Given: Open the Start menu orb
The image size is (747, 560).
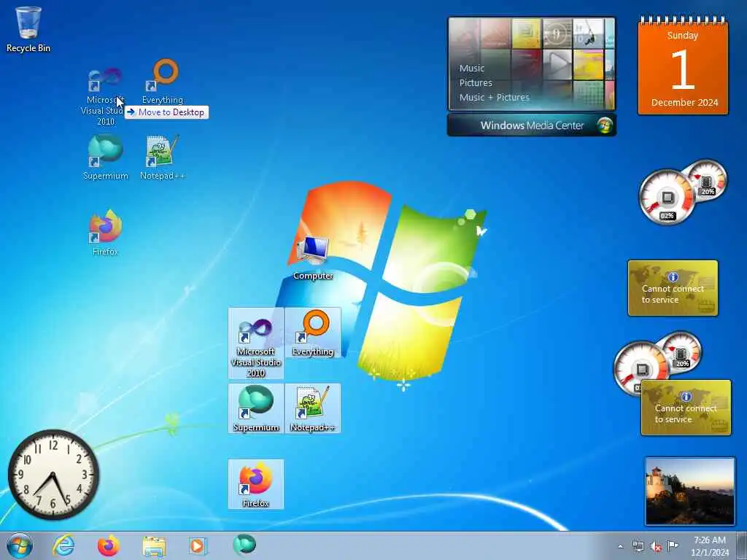Looking at the screenshot, I should tap(20, 545).
